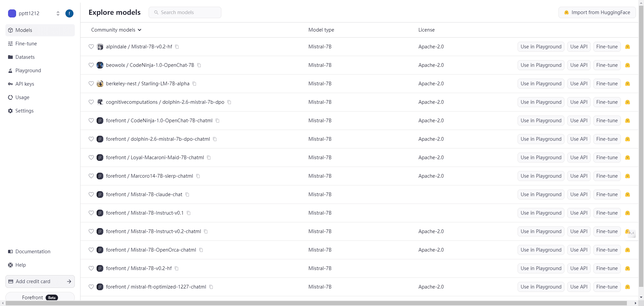Open HuggingFace page for Marcoro14-7B-slerp-chatml
Screen dimensions: 644x306
point(628,176)
